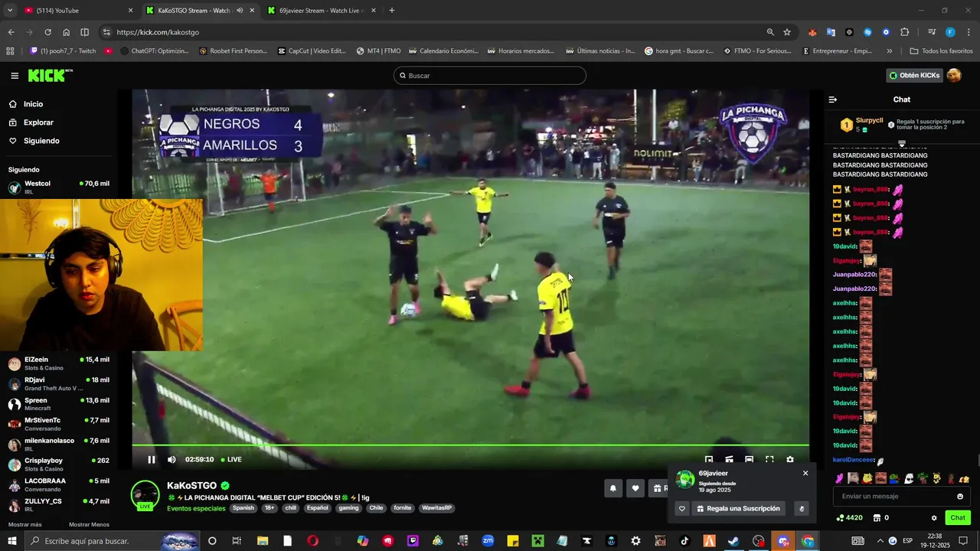Select the KaKoSTGO Stream browser tab
The height and width of the screenshot is (551, 980).
pos(198,11)
